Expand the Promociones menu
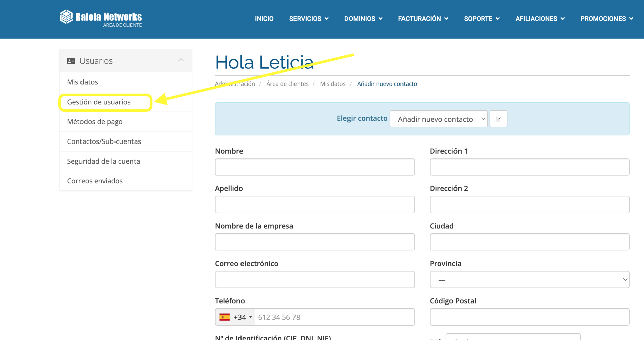This screenshot has height=340, width=644. click(606, 19)
